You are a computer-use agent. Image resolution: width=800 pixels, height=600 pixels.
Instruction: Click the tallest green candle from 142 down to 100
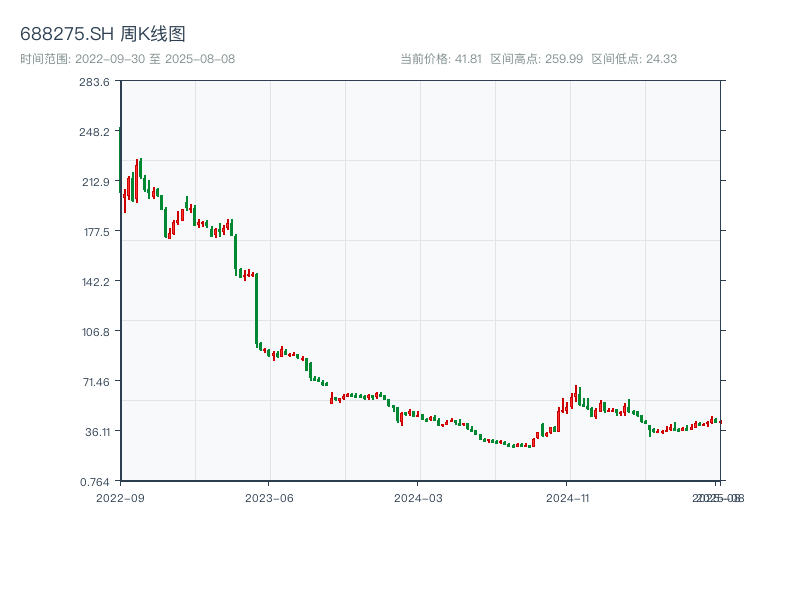click(257, 309)
